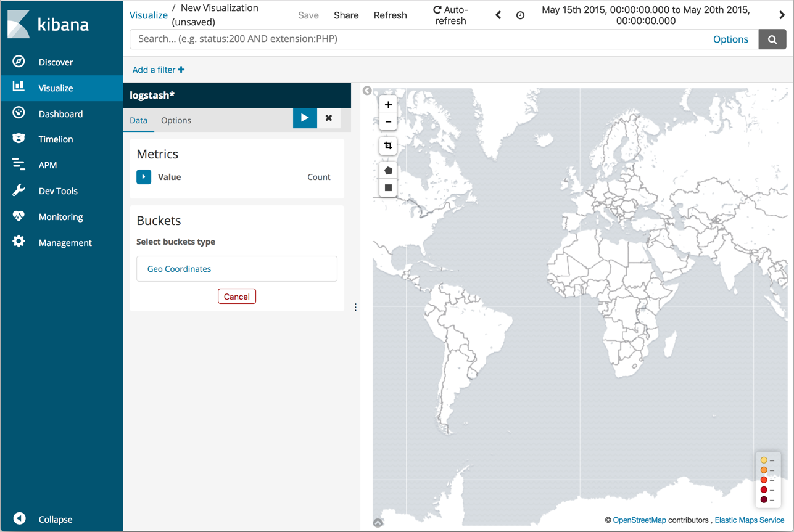Switch to the Options tab
Screen dimensions: 794x532
(x=175, y=120)
